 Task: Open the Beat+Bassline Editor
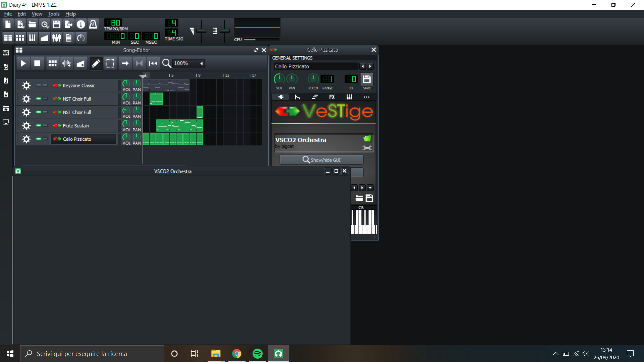click(20, 38)
